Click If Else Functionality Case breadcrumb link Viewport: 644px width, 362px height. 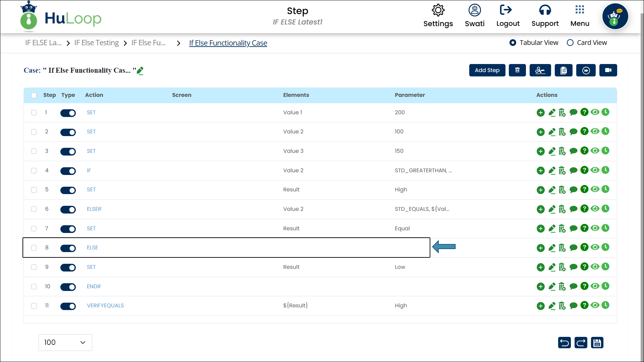tap(228, 43)
